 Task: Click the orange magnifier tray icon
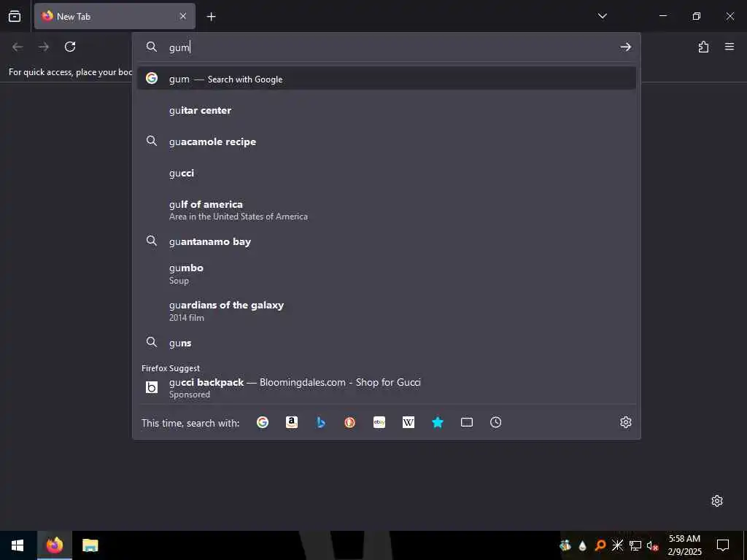(x=600, y=545)
